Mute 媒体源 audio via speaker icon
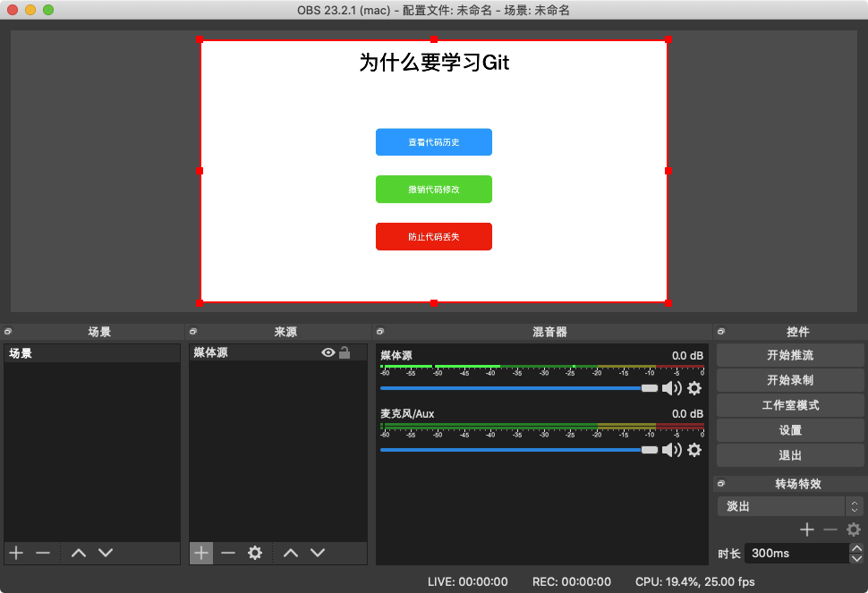The width and height of the screenshot is (868, 593). coord(671,388)
